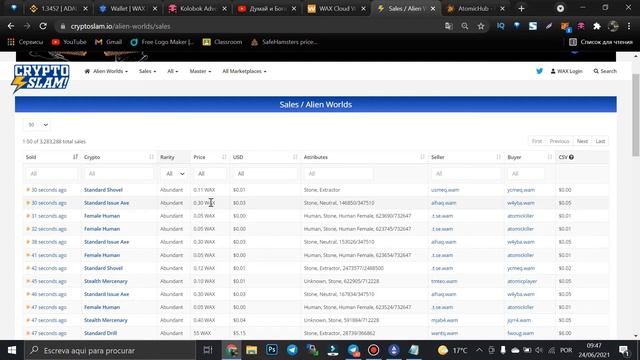Open the taskbar Task View button
This screenshot has width=640, height=360.
[x=208, y=350]
